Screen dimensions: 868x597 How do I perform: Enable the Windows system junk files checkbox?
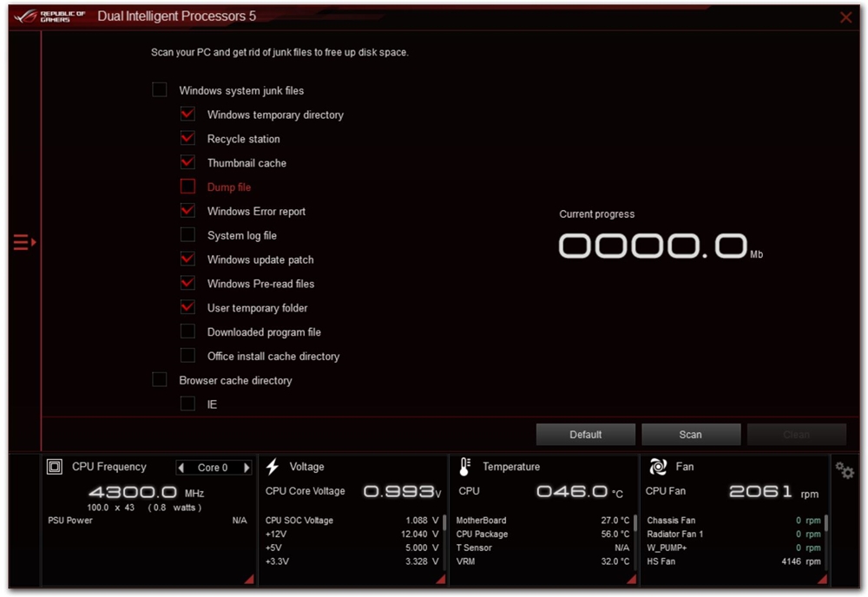[x=160, y=90]
